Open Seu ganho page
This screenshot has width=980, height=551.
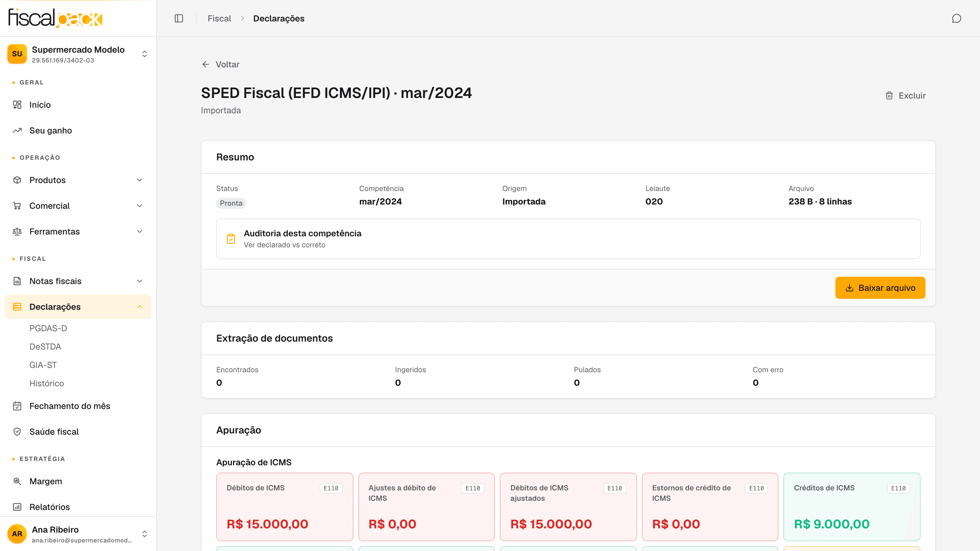(x=78, y=130)
